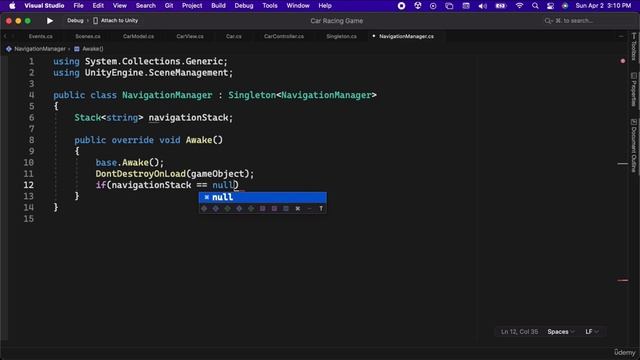Open the Awake() member breadcrumb

(89, 49)
